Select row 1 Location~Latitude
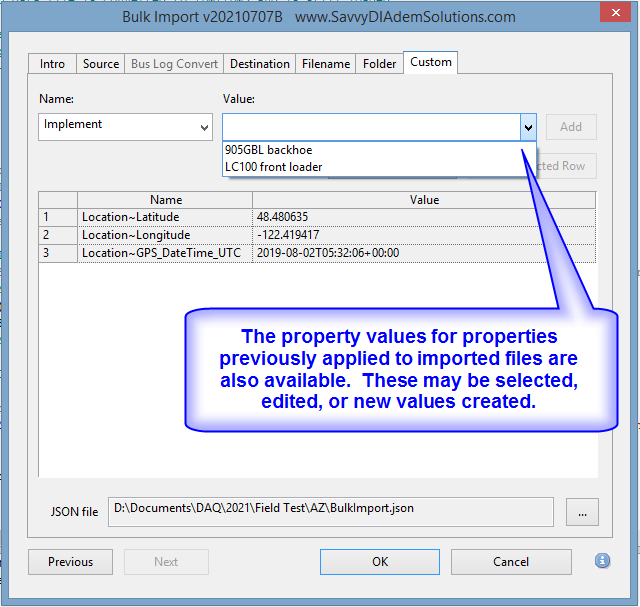Image resolution: width=640 pixels, height=607 pixels. (x=165, y=217)
